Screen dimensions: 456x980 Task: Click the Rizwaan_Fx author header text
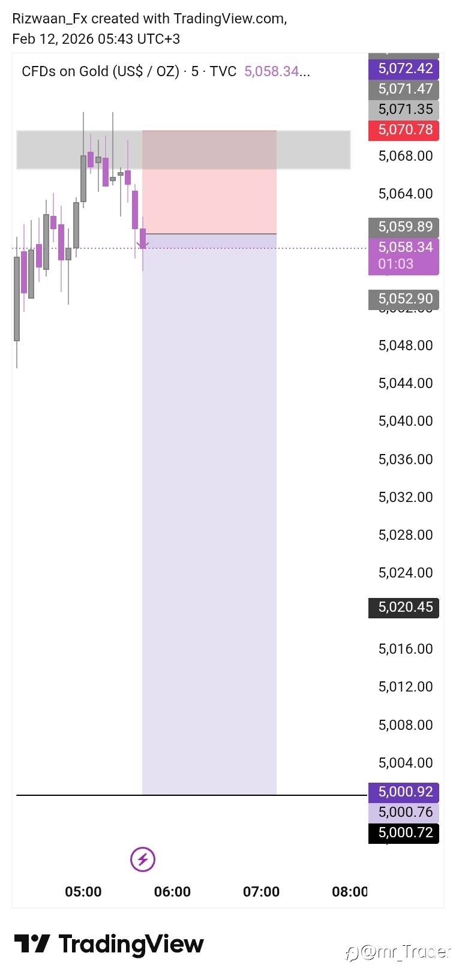(49, 19)
